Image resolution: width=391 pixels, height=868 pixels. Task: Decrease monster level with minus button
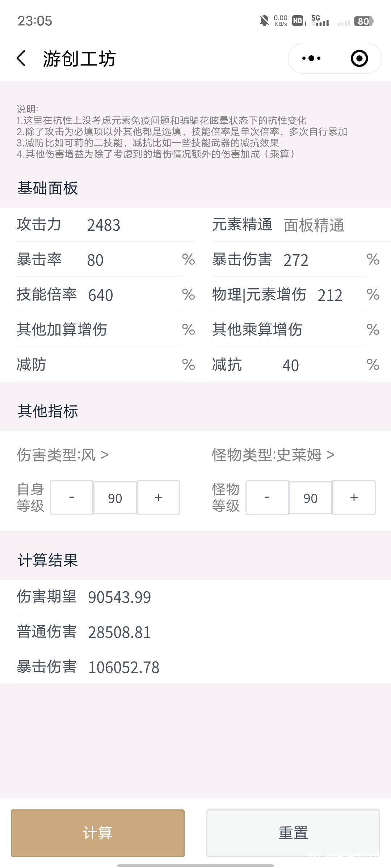tap(267, 498)
